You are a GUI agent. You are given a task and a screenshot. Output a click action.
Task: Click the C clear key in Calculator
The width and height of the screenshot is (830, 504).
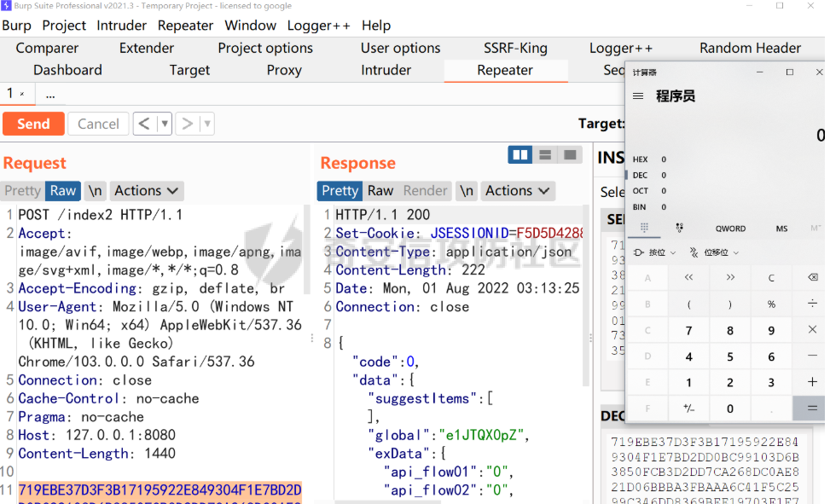click(771, 277)
